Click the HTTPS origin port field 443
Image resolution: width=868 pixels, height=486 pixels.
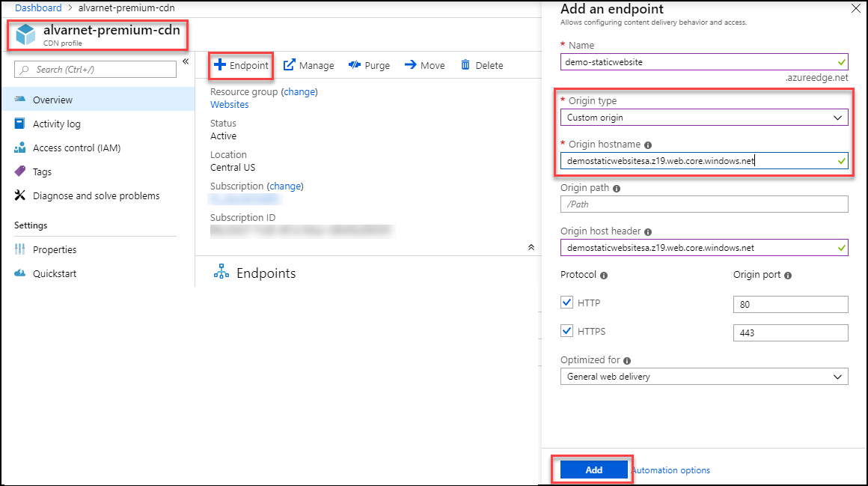(790, 332)
